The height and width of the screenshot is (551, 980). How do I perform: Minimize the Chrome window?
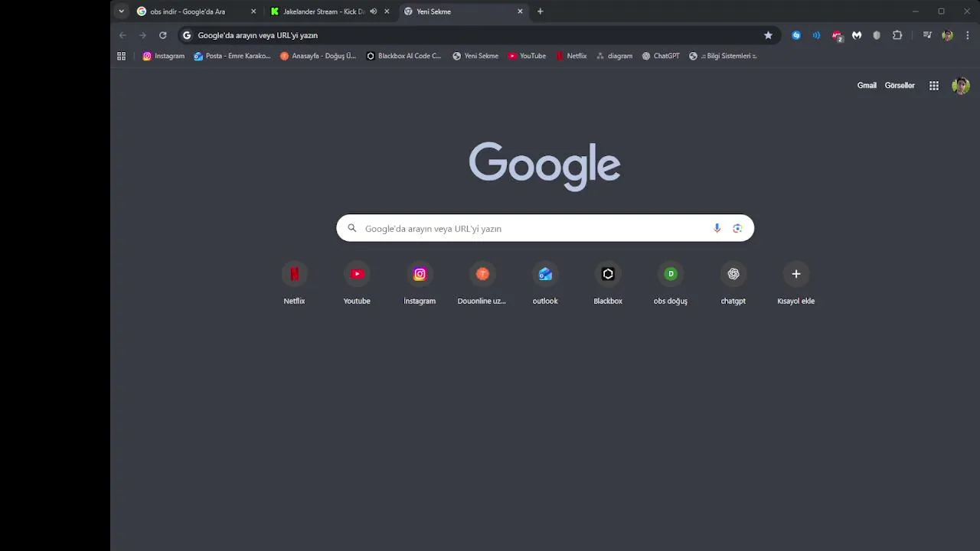[915, 11]
